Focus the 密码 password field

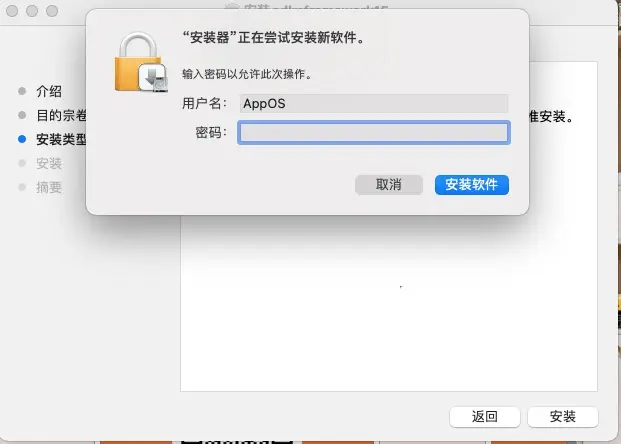tap(374, 133)
